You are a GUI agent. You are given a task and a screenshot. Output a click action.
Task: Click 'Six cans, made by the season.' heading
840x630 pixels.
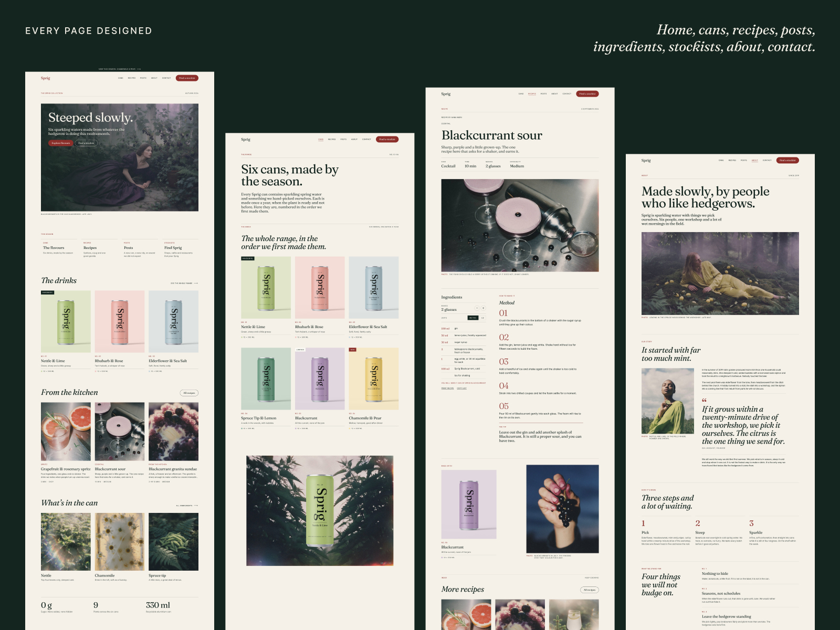290,175
